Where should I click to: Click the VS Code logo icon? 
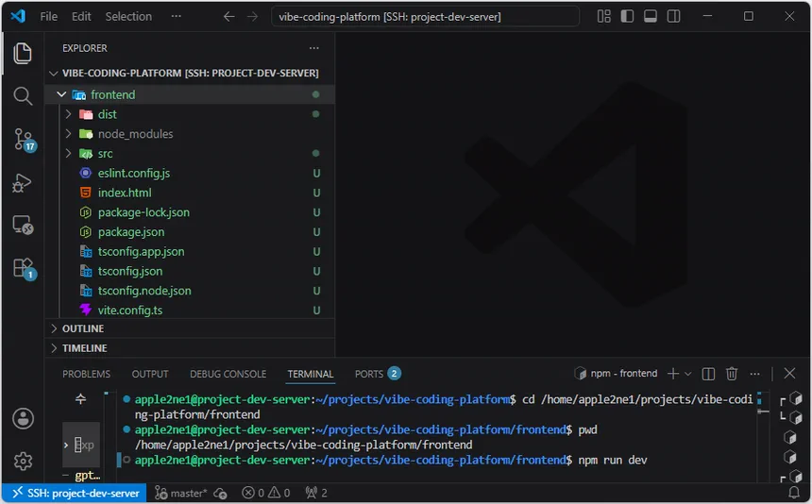pyautogui.click(x=18, y=16)
